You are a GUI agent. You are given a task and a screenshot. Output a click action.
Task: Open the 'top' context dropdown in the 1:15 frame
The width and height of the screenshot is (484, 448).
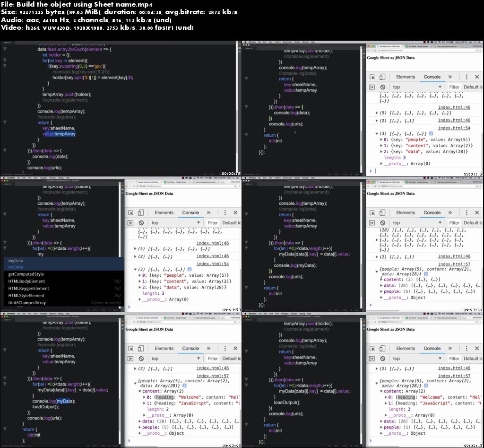[417, 87]
